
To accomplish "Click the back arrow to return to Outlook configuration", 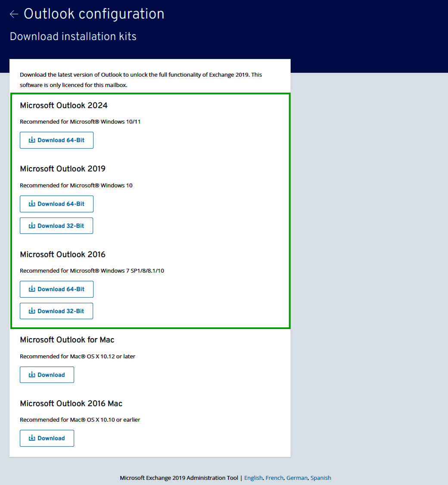I will coord(13,14).
